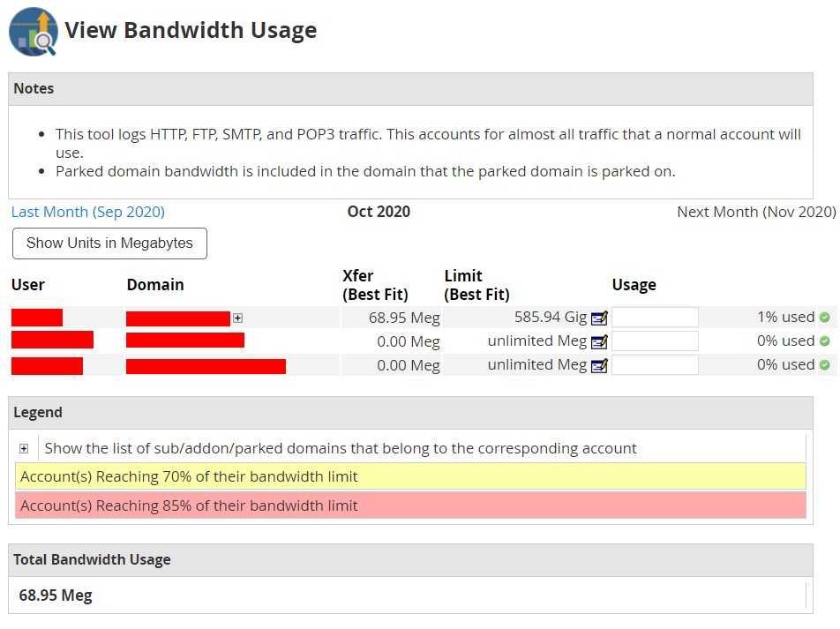Click the usage bar for 1% used row
The height and width of the screenshot is (629, 840).
click(x=655, y=318)
